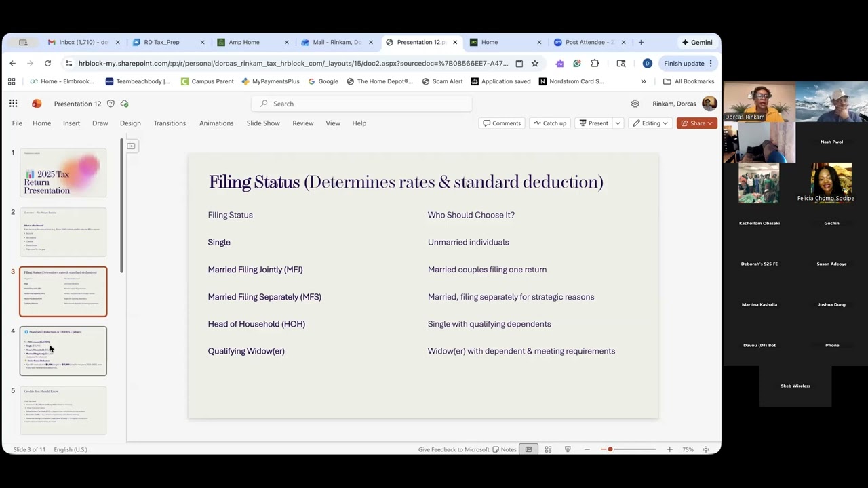Open the Slide Show tab
Image resolution: width=868 pixels, height=488 pixels.
[x=263, y=123]
